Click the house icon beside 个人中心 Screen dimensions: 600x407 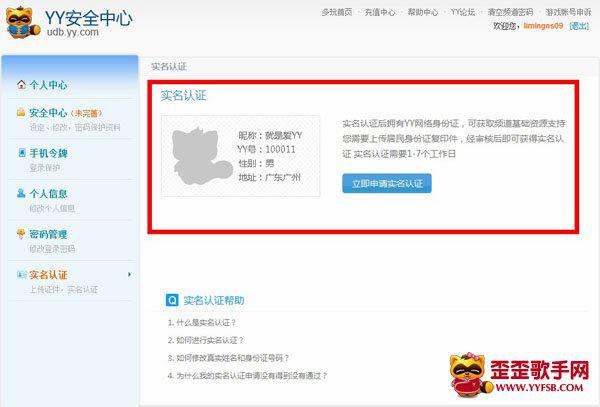tap(21, 84)
